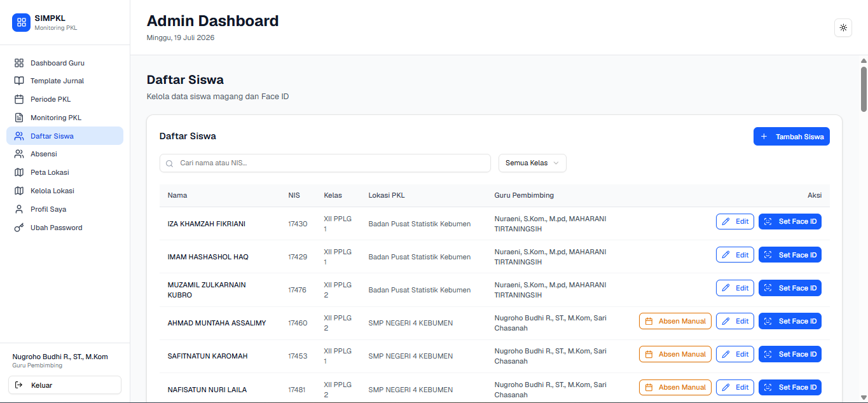This screenshot has height=403, width=868.
Task: Click calendar icon in AHMAD MUNTAHA ASSALIMY row
Action: click(649, 321)
